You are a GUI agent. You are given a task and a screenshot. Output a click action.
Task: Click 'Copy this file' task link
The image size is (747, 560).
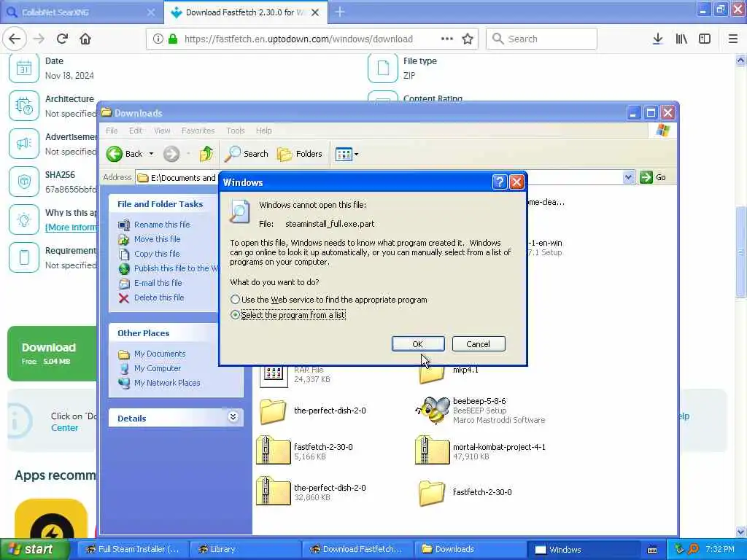[157, 254]
